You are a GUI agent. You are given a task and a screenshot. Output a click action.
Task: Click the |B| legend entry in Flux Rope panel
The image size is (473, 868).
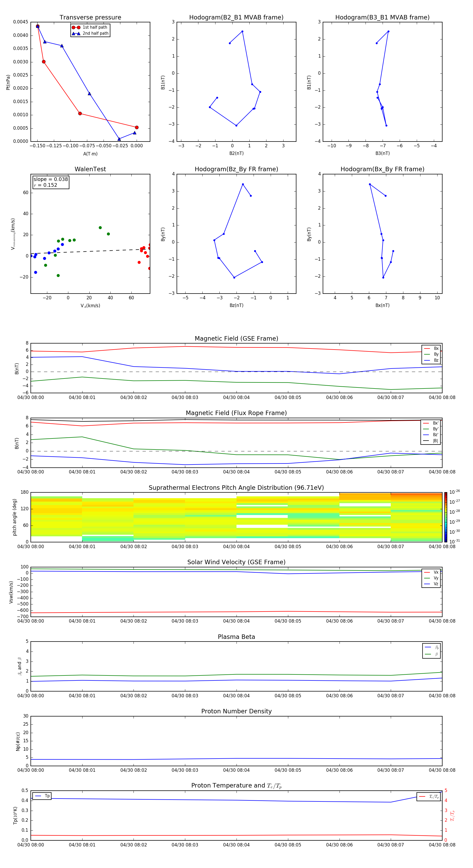pos(431,441)
